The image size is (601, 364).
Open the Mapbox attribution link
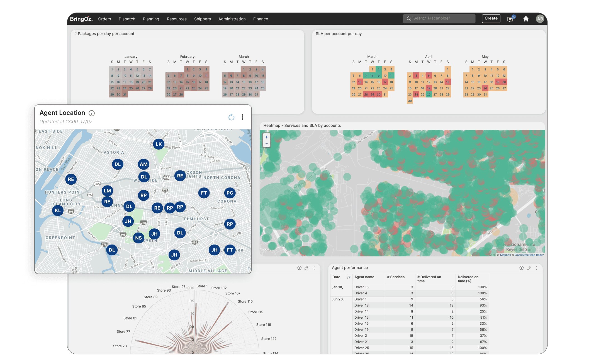tap(505, 255)
